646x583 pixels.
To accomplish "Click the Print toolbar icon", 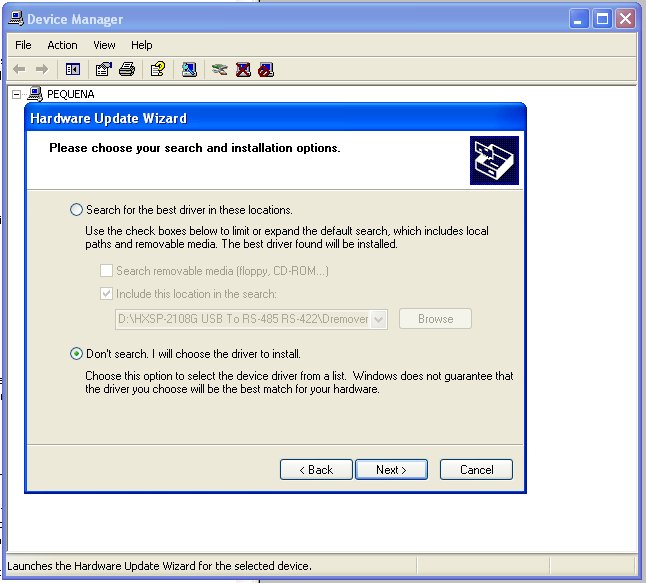I will pyautogui.click(x=127, y=69).
